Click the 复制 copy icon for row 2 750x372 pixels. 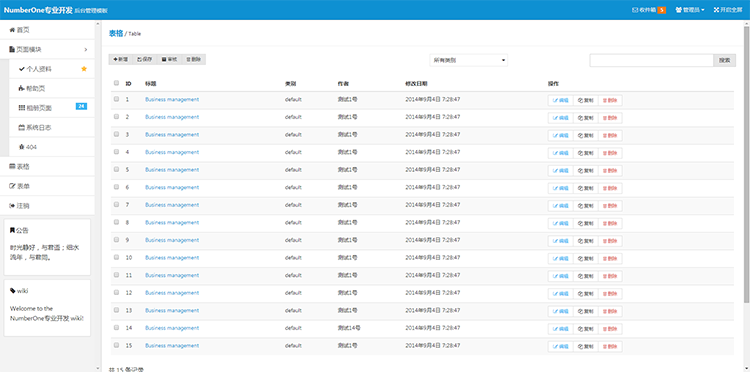click(x=580, y=118)
